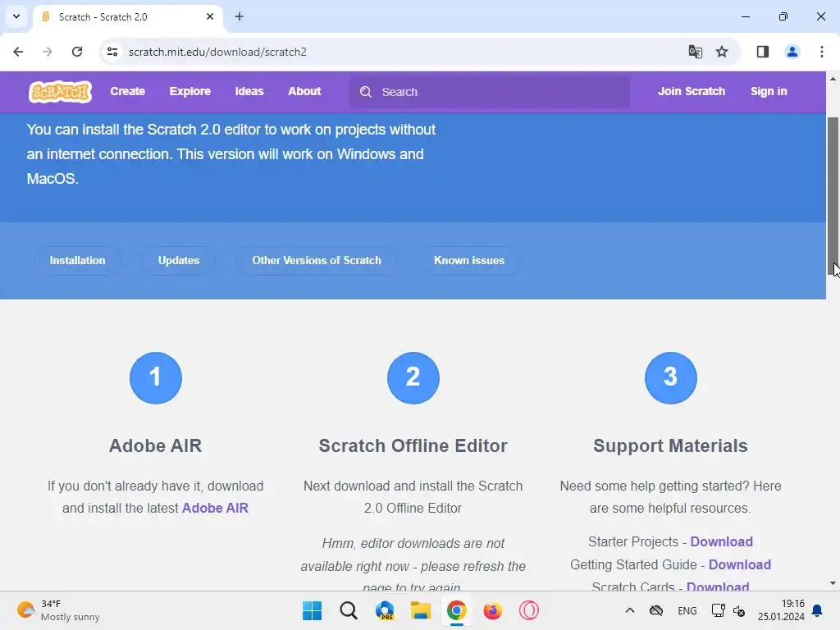Viewport: 840px width, 630px height.
Task: Go back to the previous page
Action: (18, 52)
